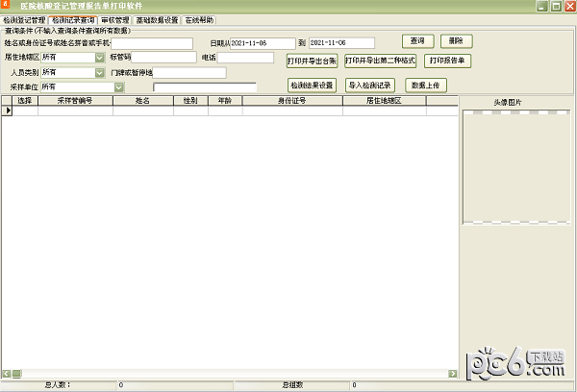Expand the 居住地辖区 dropdown
The height and width of the screenshot is (392, 577).
click(x=100, y=58)
